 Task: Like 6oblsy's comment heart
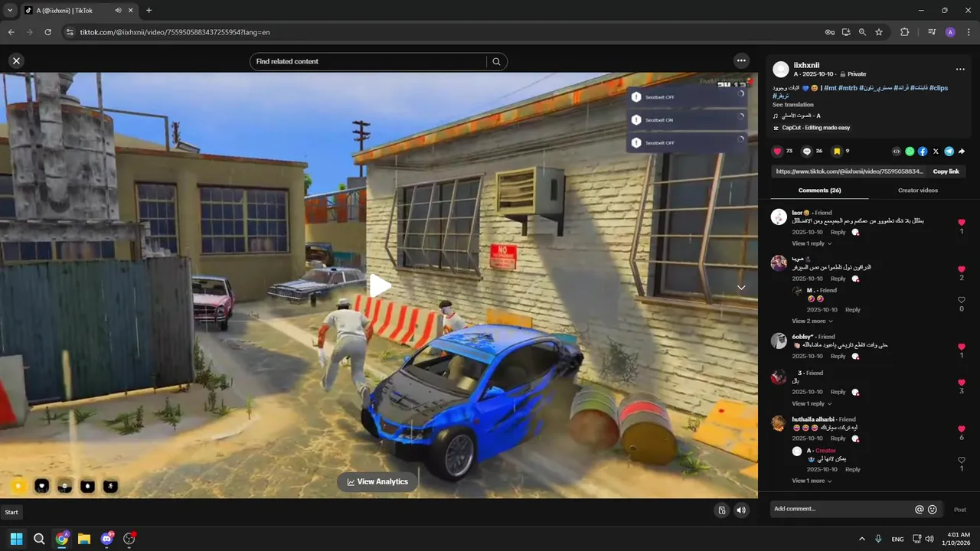[962, 347]
